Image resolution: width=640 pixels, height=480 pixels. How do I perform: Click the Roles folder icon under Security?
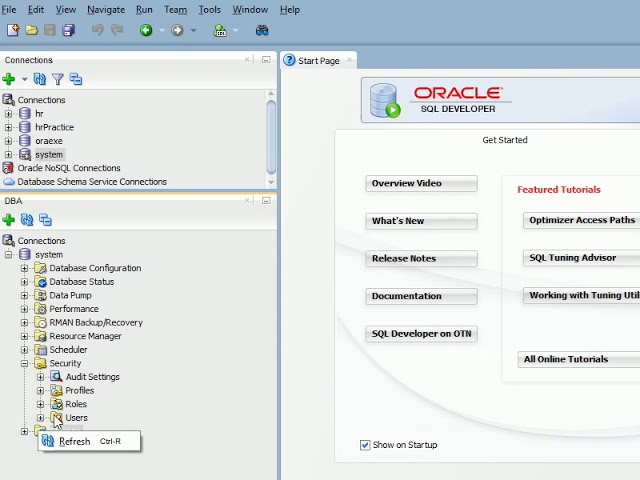pyautogui.click(x=56, y=404)
